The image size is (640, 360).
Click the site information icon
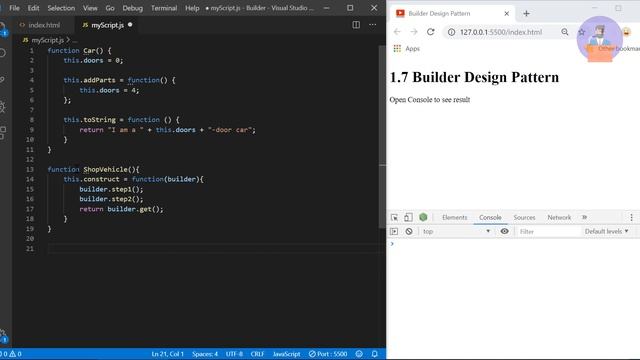pos(451,32)
